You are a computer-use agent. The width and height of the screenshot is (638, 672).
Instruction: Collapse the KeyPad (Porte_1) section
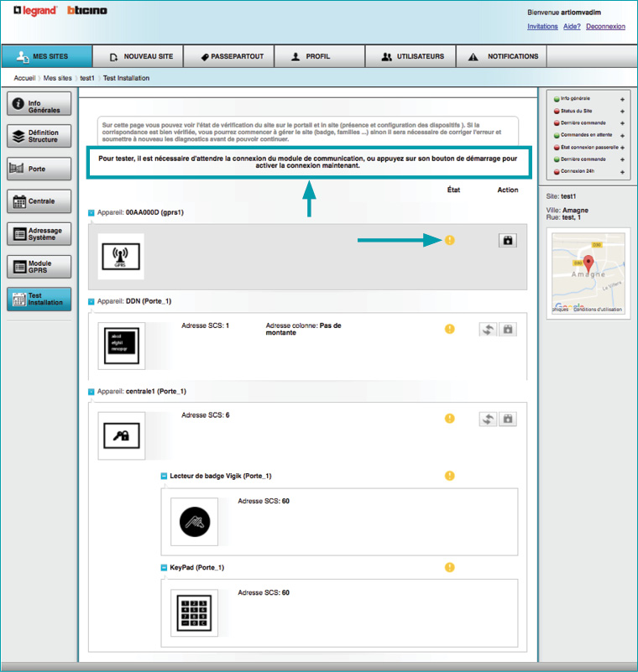click(x=165, y=568)
